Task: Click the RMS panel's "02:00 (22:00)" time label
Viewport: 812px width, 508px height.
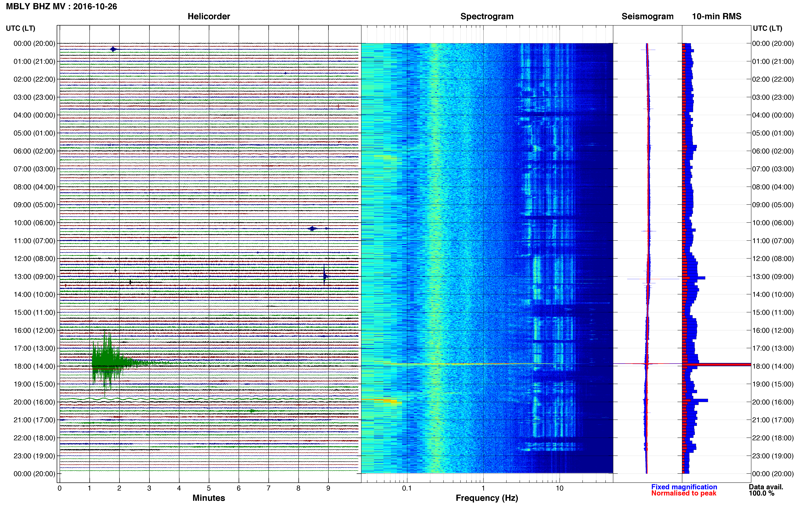Action: tap(773, 79)
